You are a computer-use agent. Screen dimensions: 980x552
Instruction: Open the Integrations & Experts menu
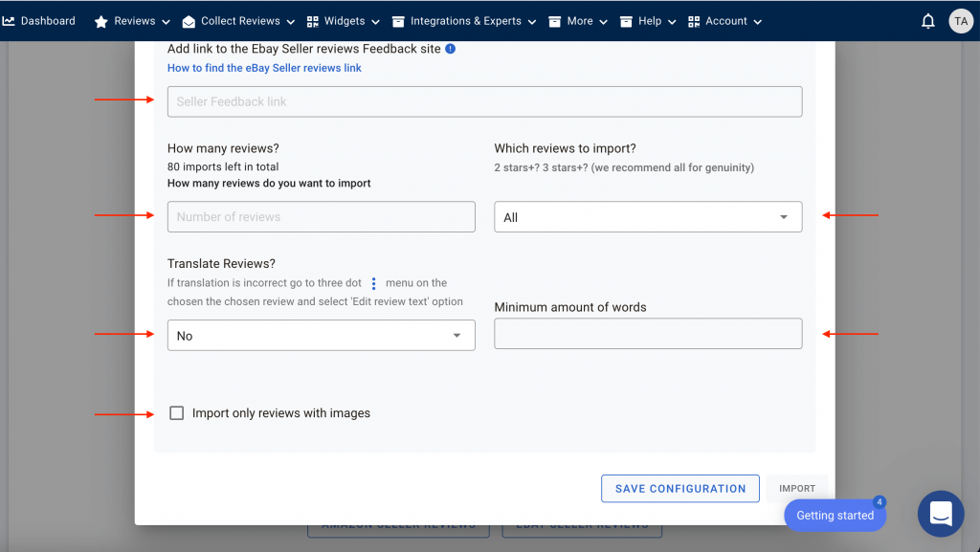(x=464, y=21)
